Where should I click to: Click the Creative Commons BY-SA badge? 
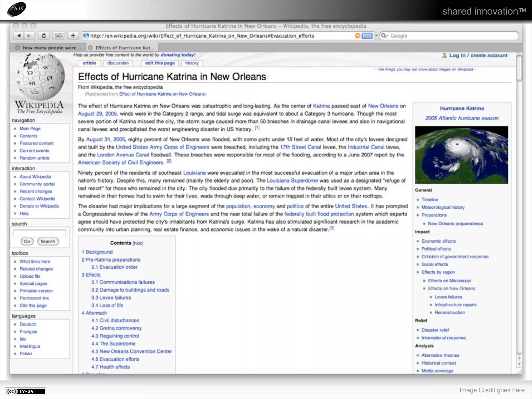[x=25, y=391]
